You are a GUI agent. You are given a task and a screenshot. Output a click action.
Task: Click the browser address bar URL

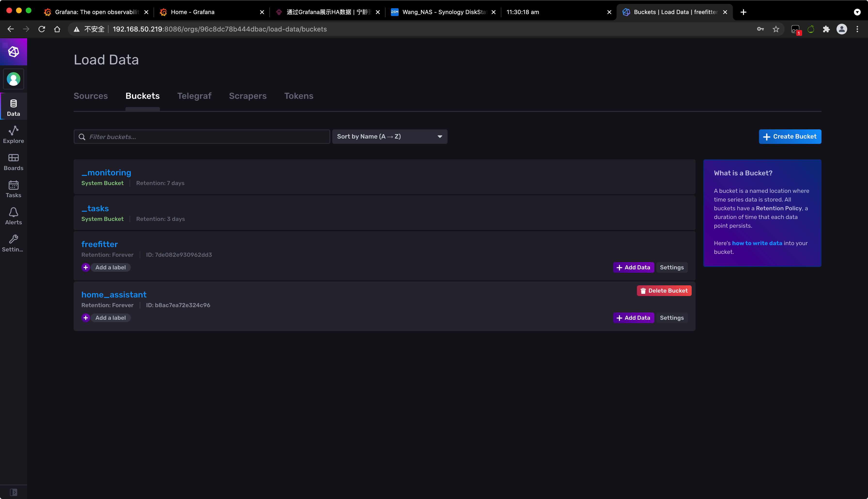pyautogui.click(x=220, y=29)
